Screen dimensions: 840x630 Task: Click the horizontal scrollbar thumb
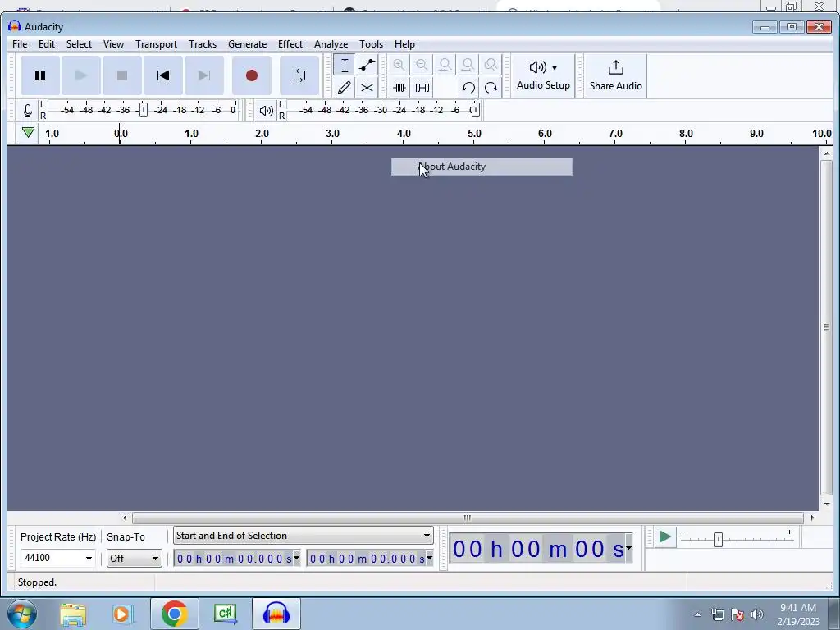(468, 518)
